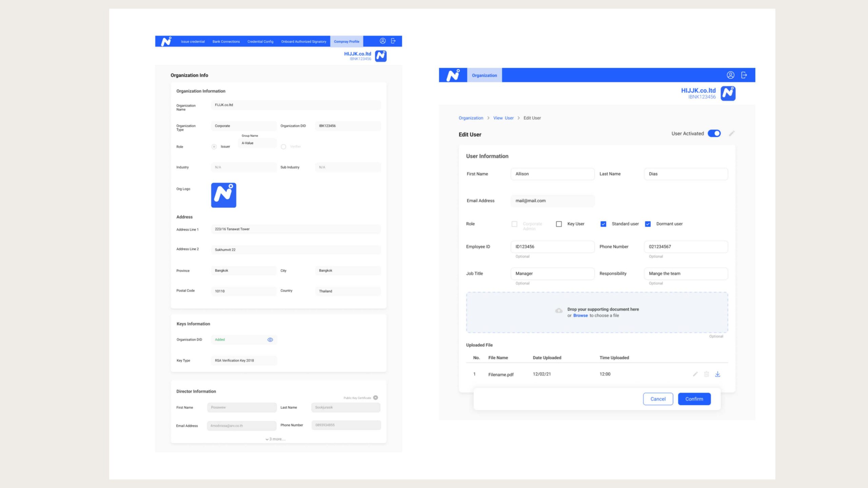Download Filename.pdf using the download icon
Screen dimensions: 868x488
[717, 374]
